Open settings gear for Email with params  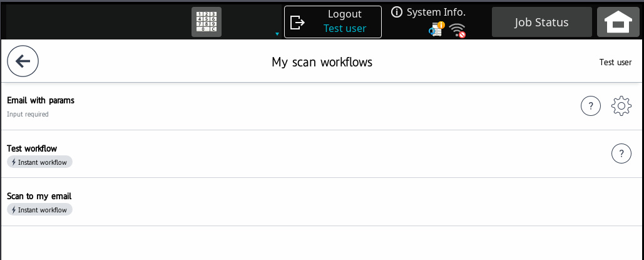pos(621,106)
